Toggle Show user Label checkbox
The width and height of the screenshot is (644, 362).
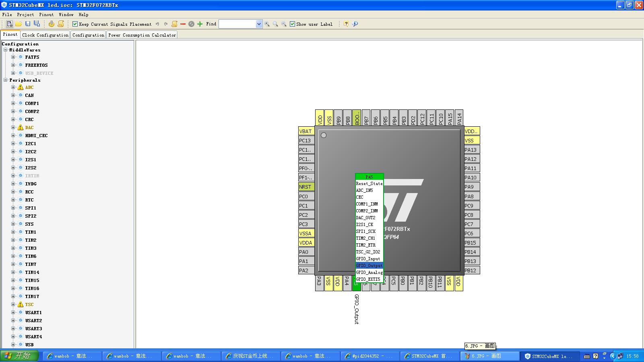293,24
